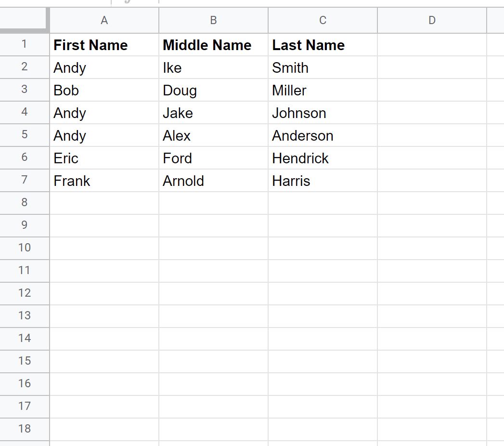This screenshot has height=446, width=504.
Task: Select the cell containing Bob
Action: (104, 90)
